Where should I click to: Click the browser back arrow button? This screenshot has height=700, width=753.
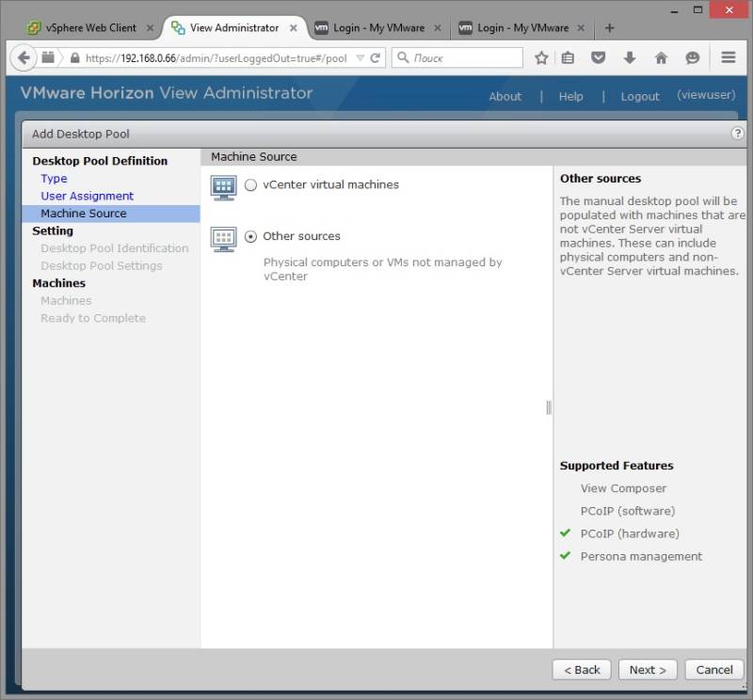pyautogui.click(x=23, y=58)
